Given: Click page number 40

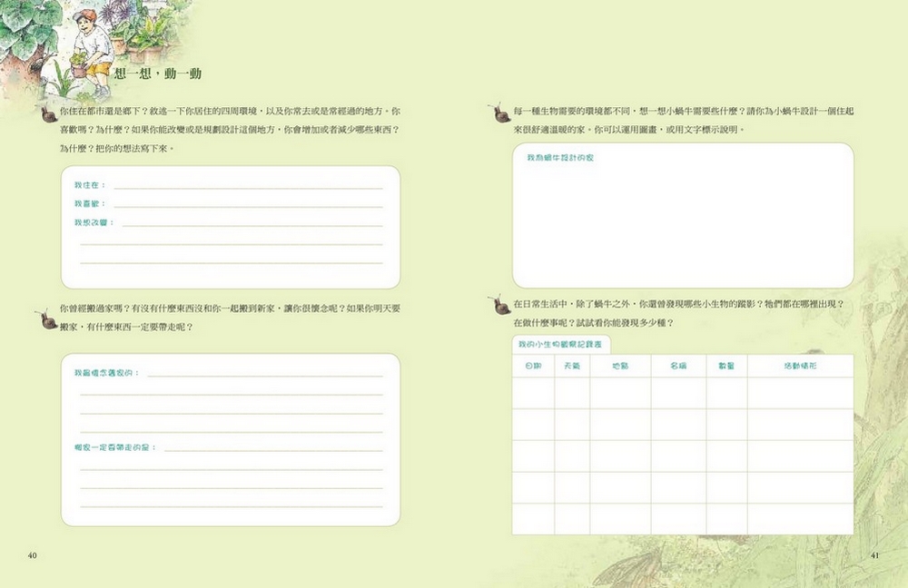Looking at the screenshot, I should (x=32, y=555).
